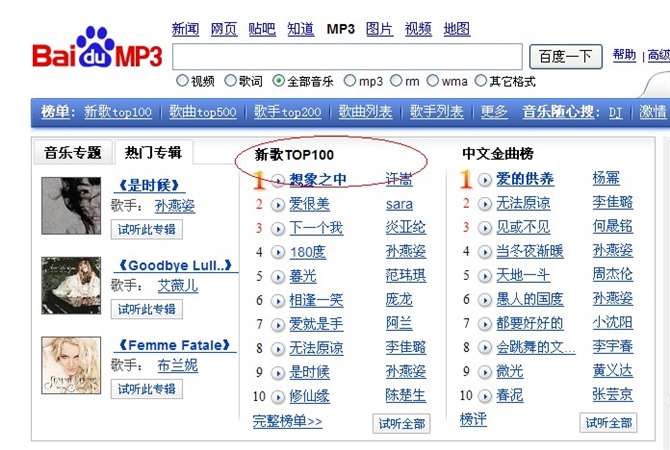Image resolution: width=670 pixels, height=450 pixels.
Task: Click the 帮助 help link
Action: [624, 55]
